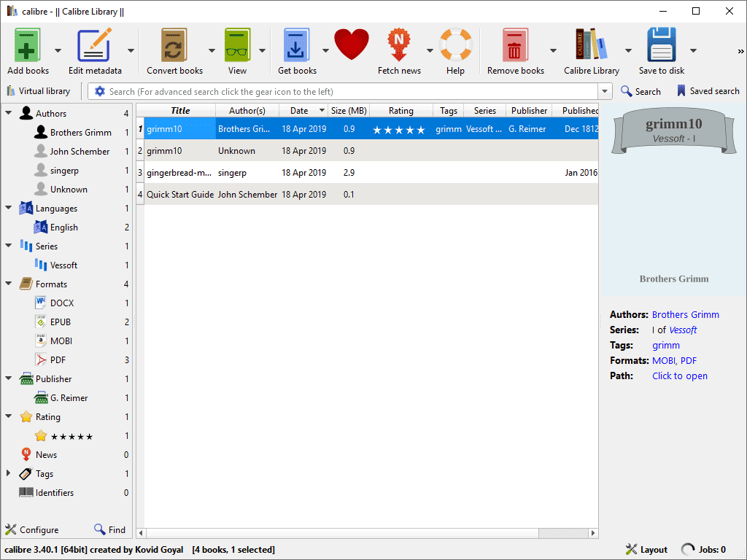Select the grimm10 row by Unknown author

coord(367,150)
